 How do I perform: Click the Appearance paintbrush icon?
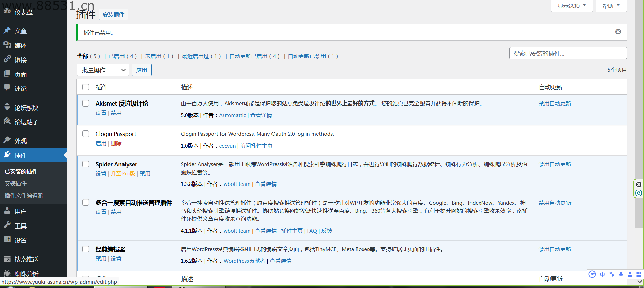[x=7, y=140]
